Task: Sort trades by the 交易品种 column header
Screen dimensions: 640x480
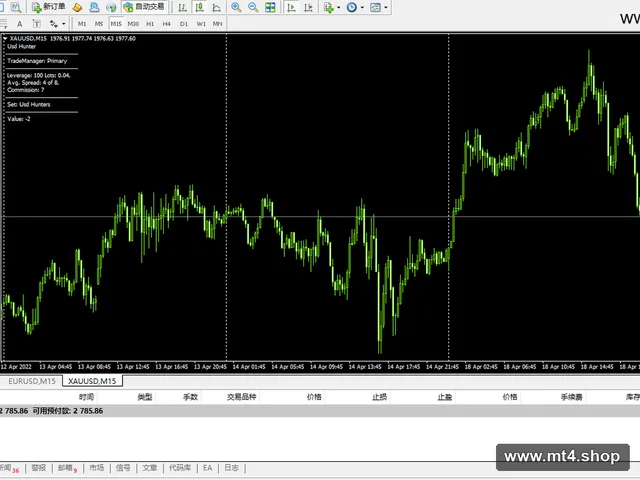Action: (242, 397)
